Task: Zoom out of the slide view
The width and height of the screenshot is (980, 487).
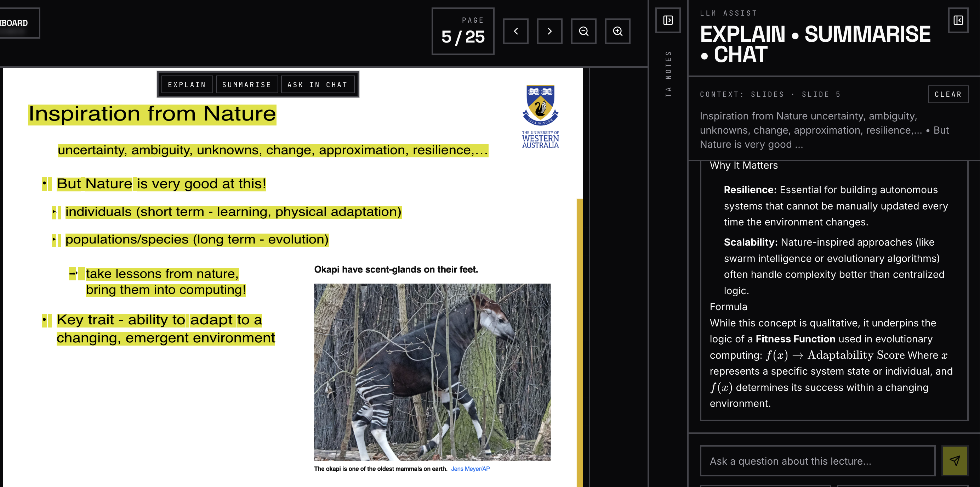Action: pyautogui.click(x=583, y=31)
